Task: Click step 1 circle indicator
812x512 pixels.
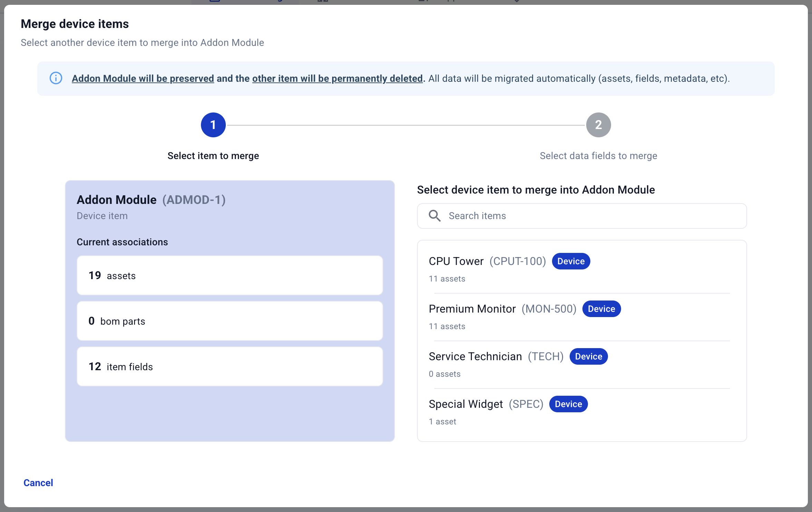Action: [x=213, y=125]
